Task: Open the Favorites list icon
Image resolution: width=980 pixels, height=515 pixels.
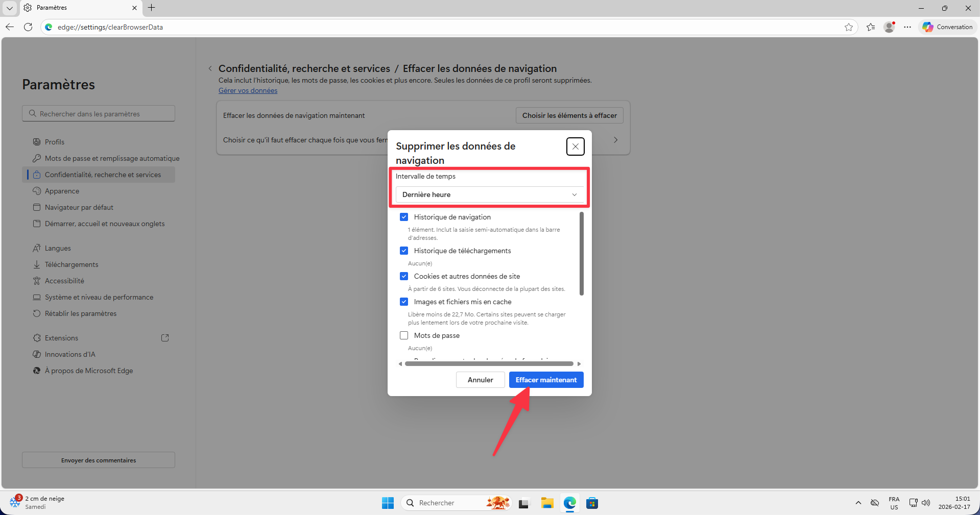Action: coord(871,27)
